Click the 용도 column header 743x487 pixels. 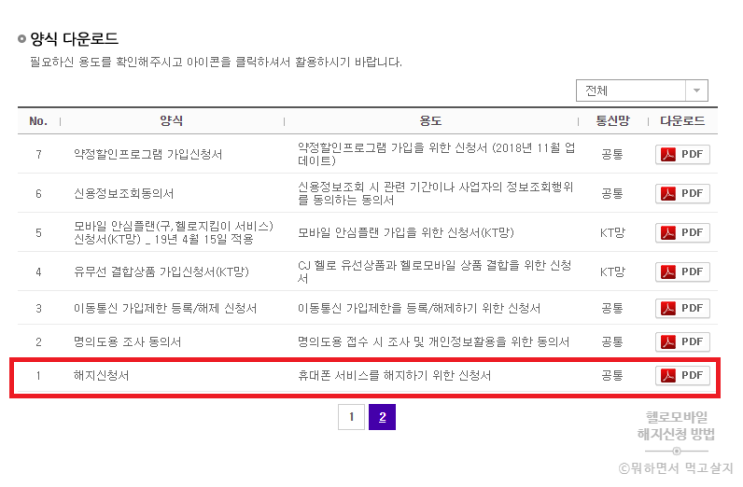point(430,121)
